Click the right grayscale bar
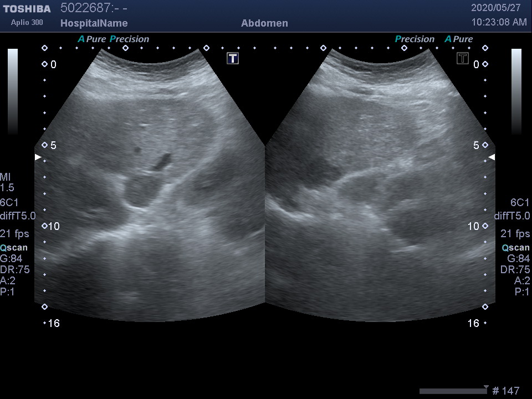532x399 pixels. click(x=516, y=91)
